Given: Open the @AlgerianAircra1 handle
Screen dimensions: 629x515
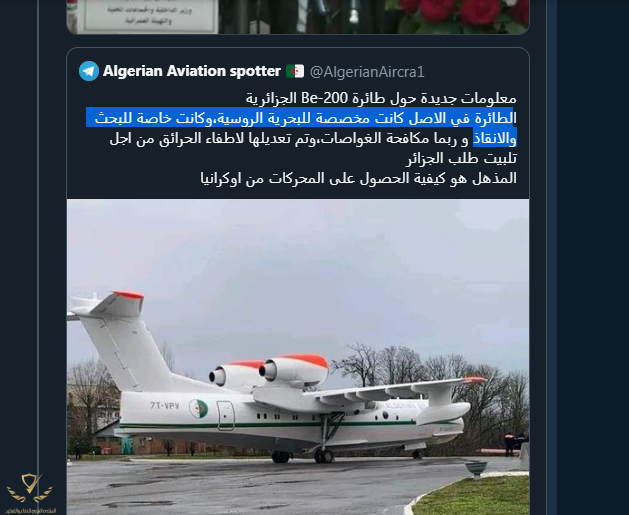Looking at the screenshot, I should coord(367,72).
